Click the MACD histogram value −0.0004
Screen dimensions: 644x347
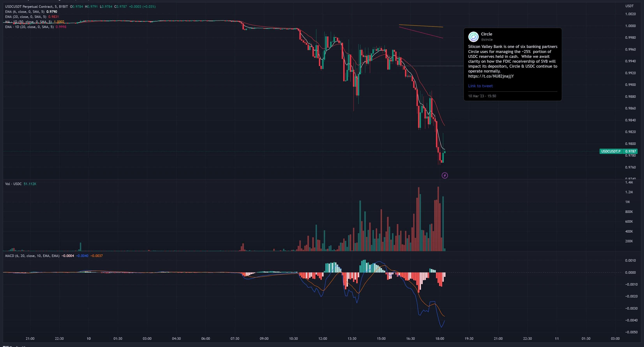point(68,256)
